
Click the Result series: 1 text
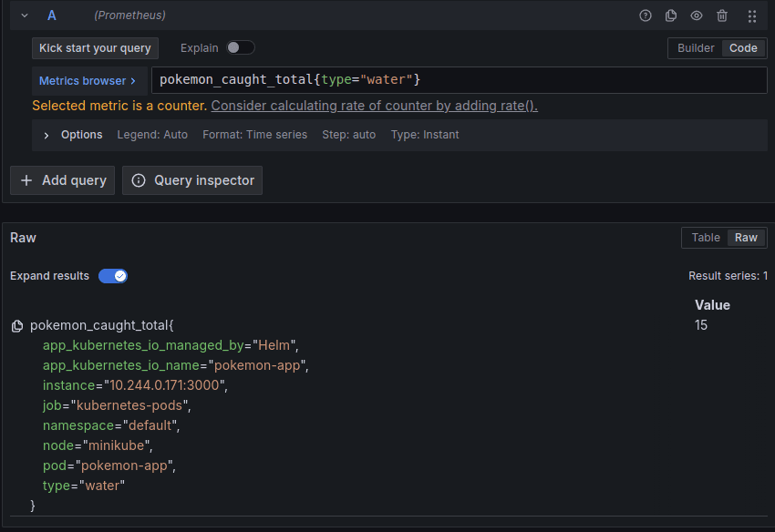point(728,276)
